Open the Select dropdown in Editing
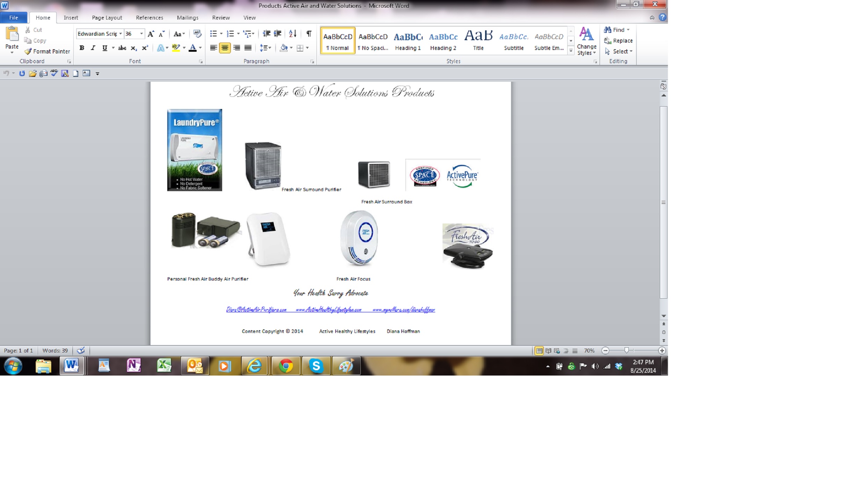 coord(618,51)
